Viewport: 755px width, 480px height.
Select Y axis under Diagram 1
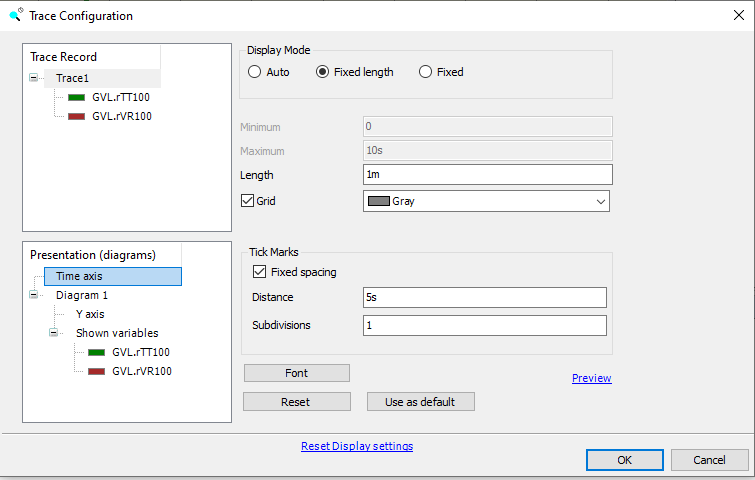click(90, 314)
